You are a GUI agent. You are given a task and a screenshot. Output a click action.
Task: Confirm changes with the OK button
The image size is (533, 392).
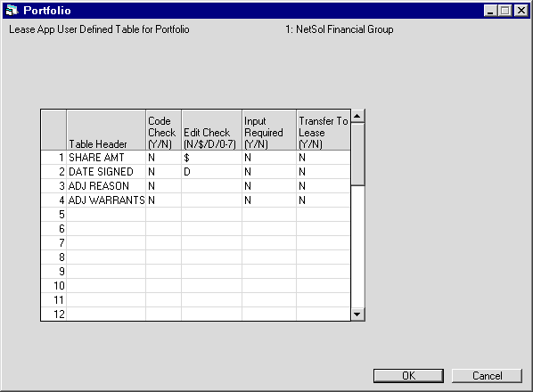pyautogui.click(x=408, y=376)
